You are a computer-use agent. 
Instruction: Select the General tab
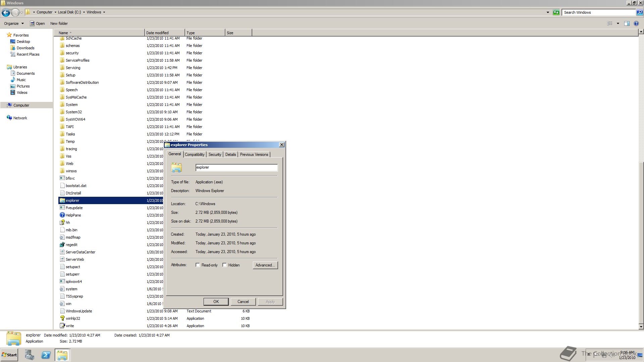coord(174,154)
